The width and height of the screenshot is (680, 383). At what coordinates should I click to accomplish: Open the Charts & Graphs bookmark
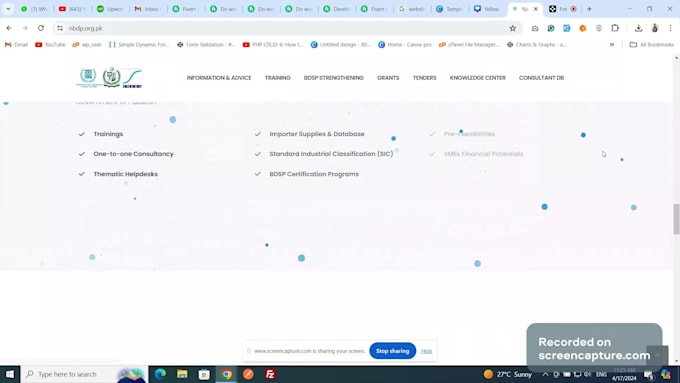point(537,44)
